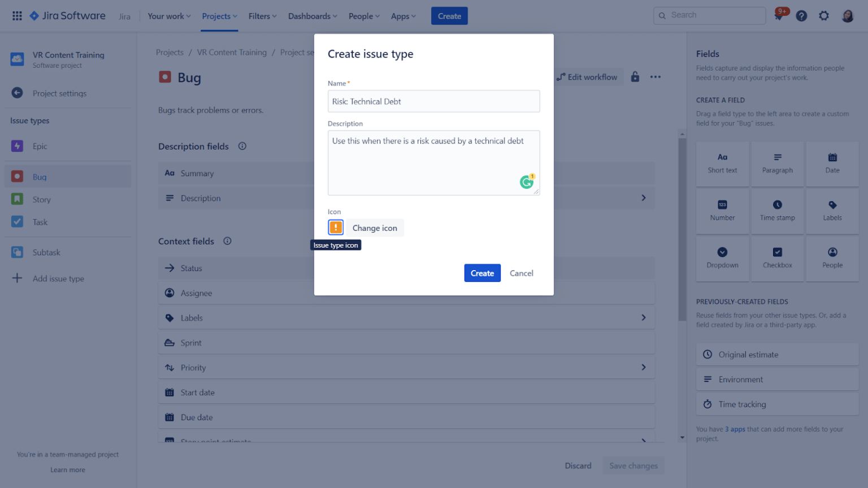Expand the Priority context field row
The width and height of the screenshot is (868, 488).
point(644,367)
